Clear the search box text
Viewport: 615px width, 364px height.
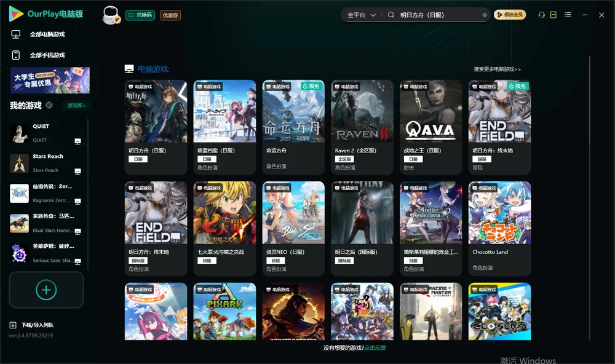point(485,15)
